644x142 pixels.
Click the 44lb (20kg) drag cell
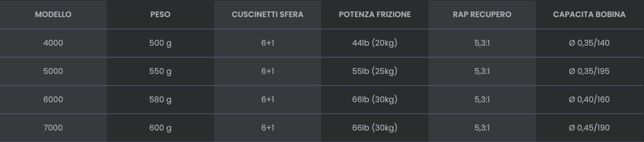[375, 43]
